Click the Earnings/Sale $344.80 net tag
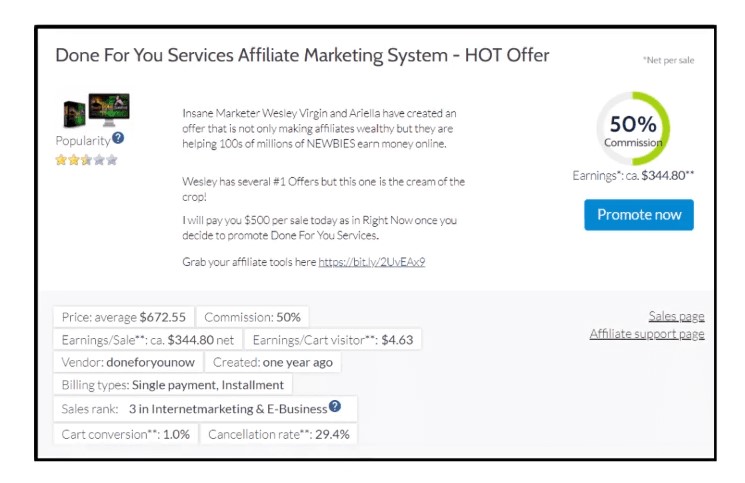 coord(147,340)
